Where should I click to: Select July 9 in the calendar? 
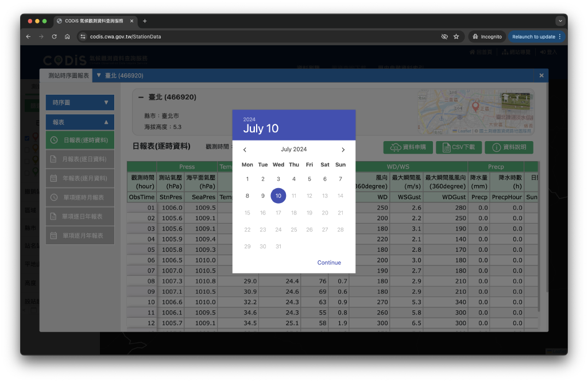click(263, 196)
